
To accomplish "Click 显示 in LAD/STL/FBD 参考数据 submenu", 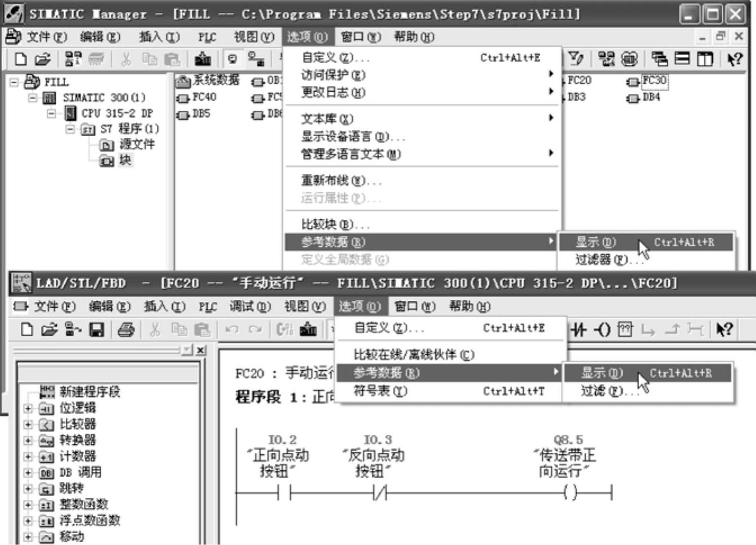I will coord(649,373).
